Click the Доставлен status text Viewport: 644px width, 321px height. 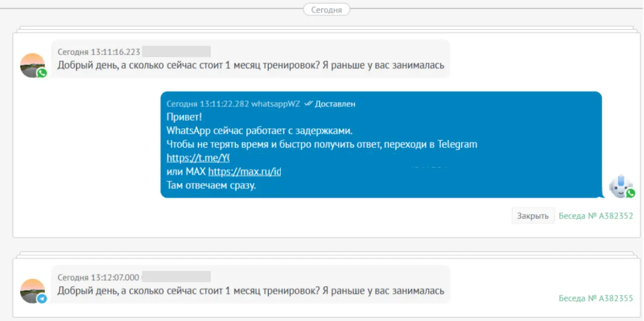[x=335, y=104]
